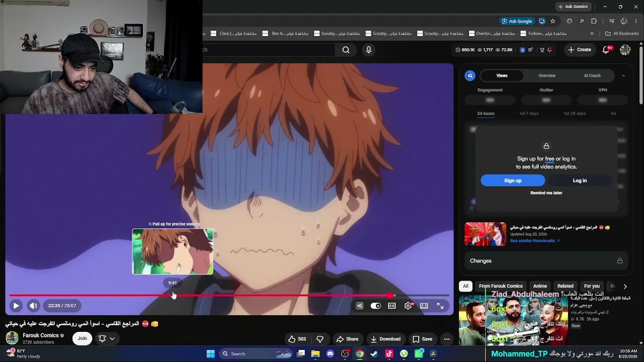The height and width of the screenshot is (362, 644).
Task: Open the Farouk Comics channel name
Action: tap(41, 335)
